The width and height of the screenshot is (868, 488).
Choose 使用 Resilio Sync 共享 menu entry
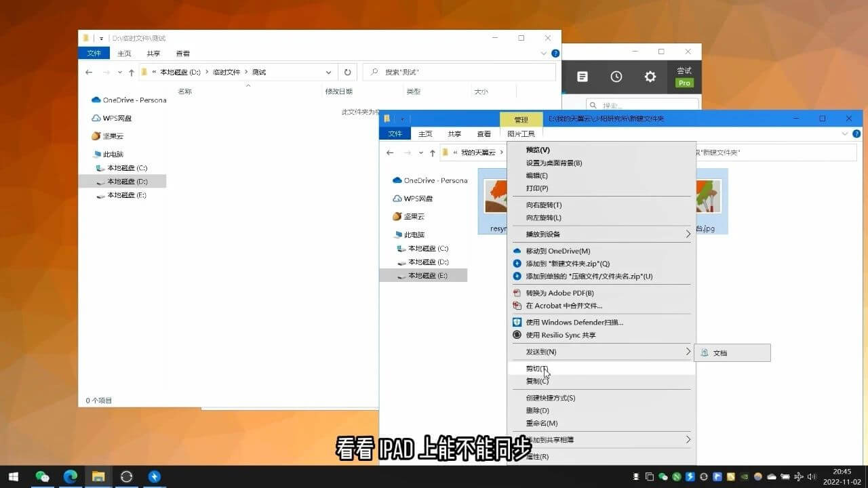point(560,335)
